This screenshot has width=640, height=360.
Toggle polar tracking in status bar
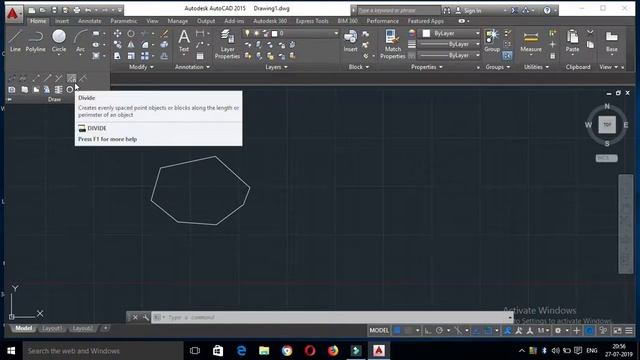coord(439,331)
